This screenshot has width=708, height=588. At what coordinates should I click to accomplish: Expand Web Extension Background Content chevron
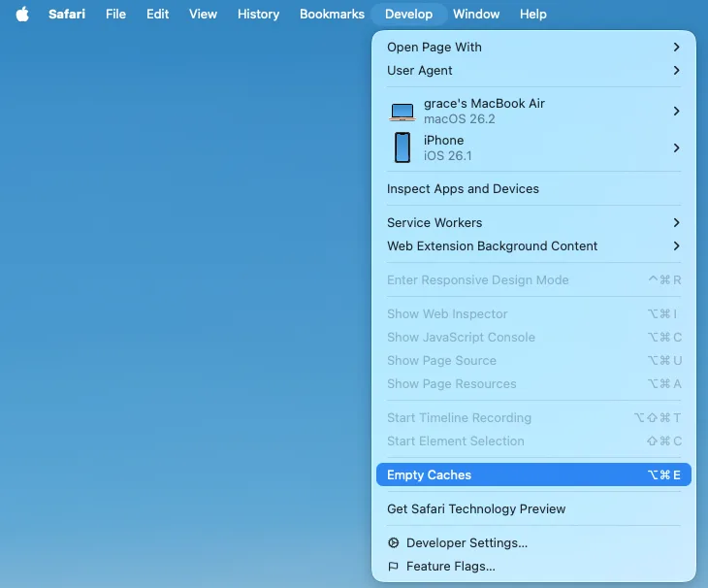pyautogui.click(x=676, y=246)
